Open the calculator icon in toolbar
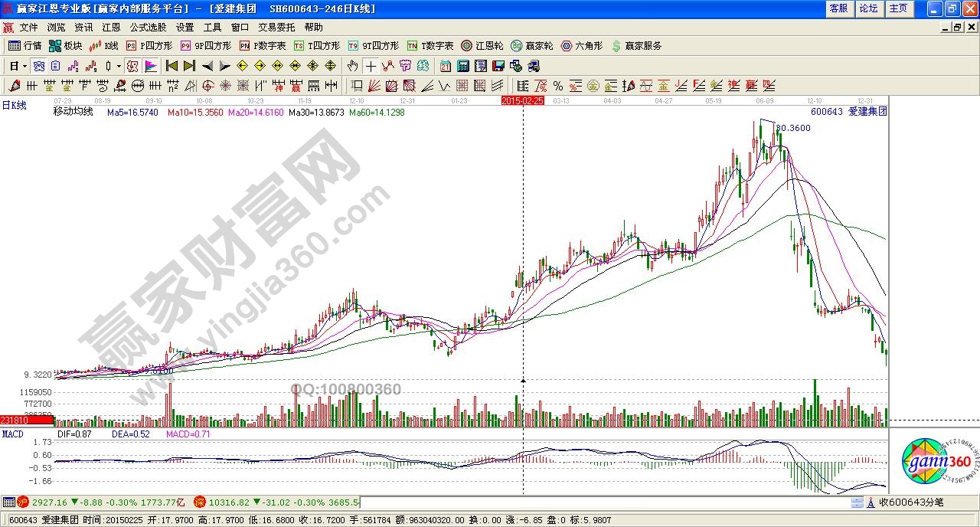Image resolution: width=980 pixels, height=527 pixels. pyautogui.click(x=463, y=66)
